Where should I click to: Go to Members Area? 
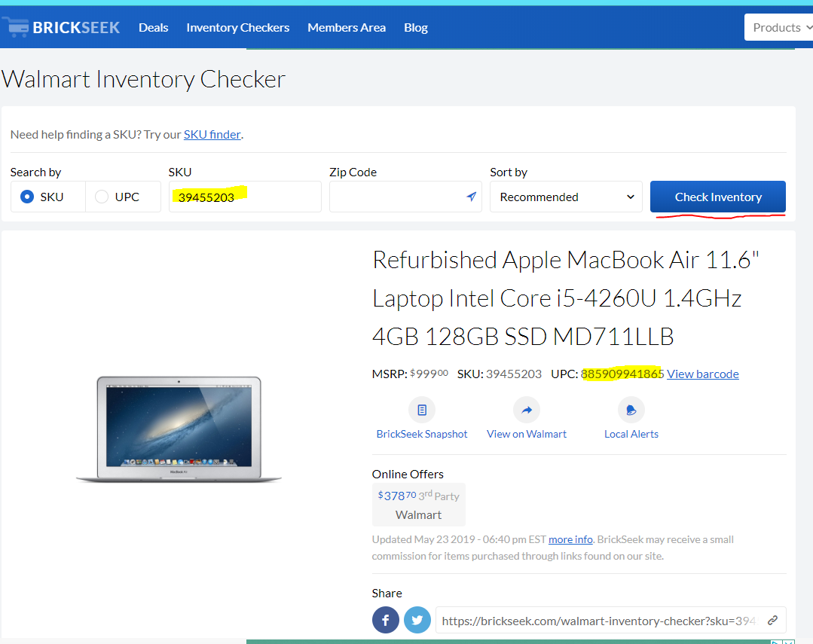(x=347, y=27)
